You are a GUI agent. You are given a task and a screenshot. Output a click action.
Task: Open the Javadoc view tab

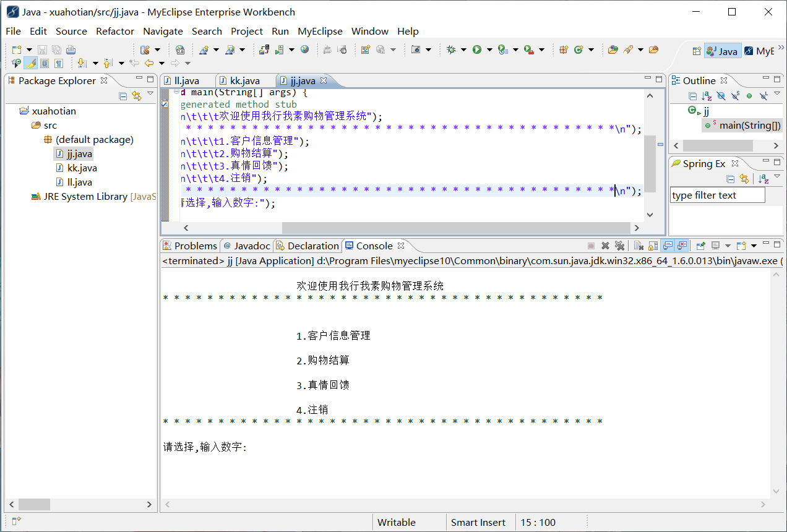pos(246,246)
